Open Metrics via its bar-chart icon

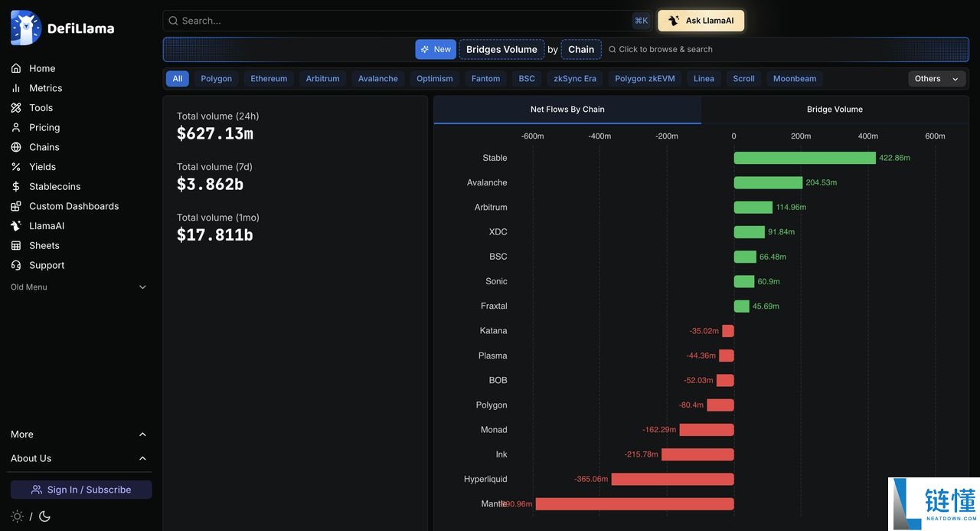tap(16, 88)
